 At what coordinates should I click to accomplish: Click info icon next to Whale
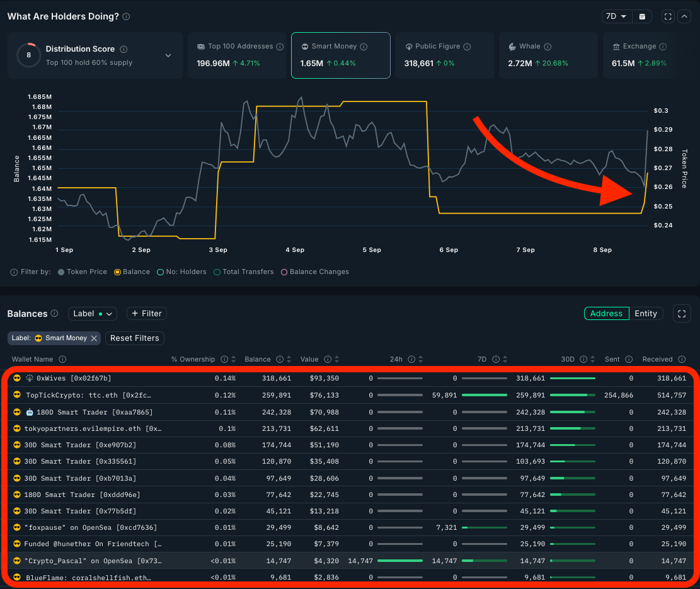click(548, 47)
